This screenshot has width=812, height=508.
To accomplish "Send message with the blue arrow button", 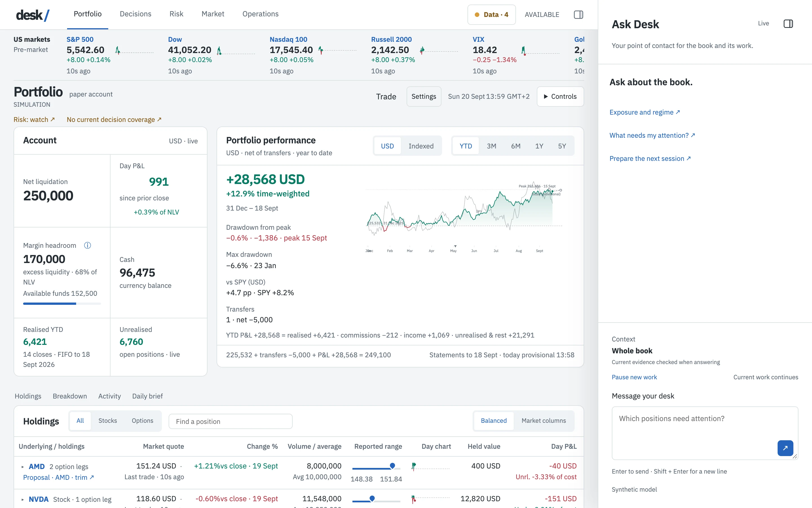I will pos(785,448).
